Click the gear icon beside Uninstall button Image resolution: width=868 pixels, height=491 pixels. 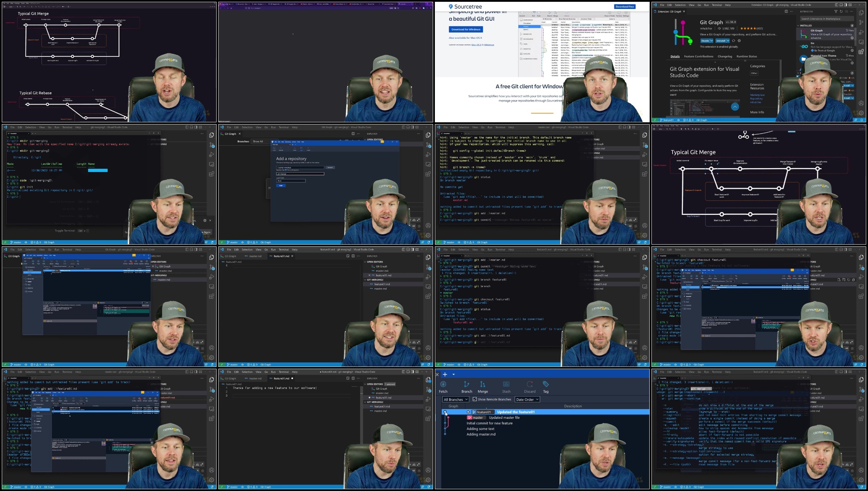(x=739, y=41)
